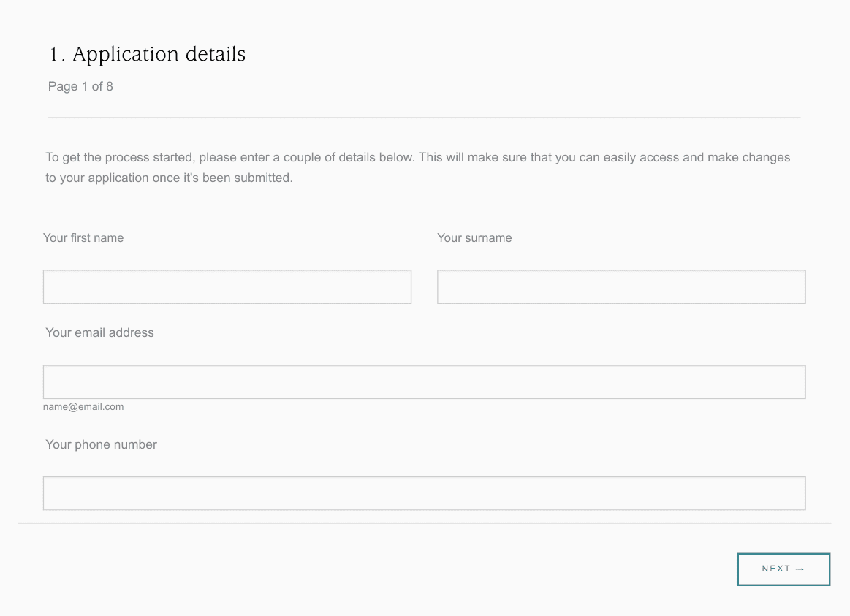Click the divider line below page indicator
850x616 pixels.
click(x=424, y=117)
